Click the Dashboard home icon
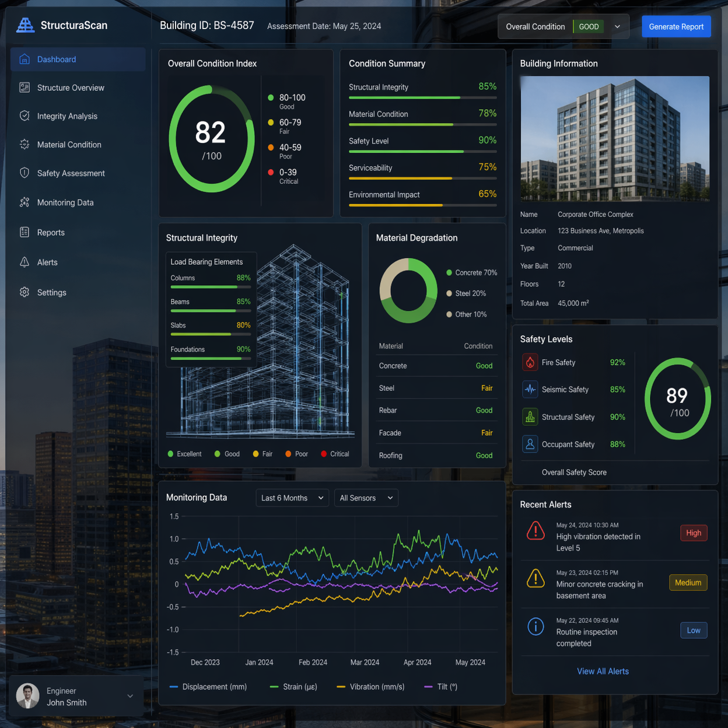 (x=24, y=60)
